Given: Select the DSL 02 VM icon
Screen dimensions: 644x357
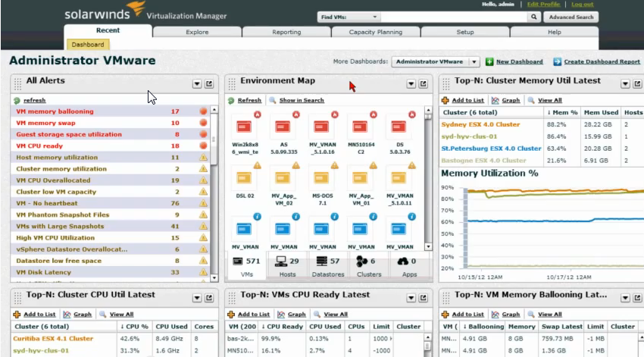Looking at the screenshot, I should pyautogui.click(x=244, y=178).
